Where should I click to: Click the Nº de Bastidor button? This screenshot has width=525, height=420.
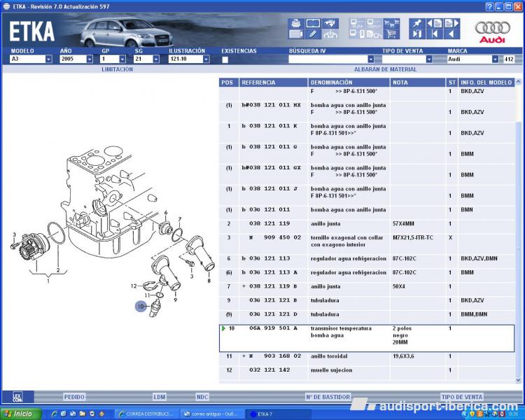point(328,397)
